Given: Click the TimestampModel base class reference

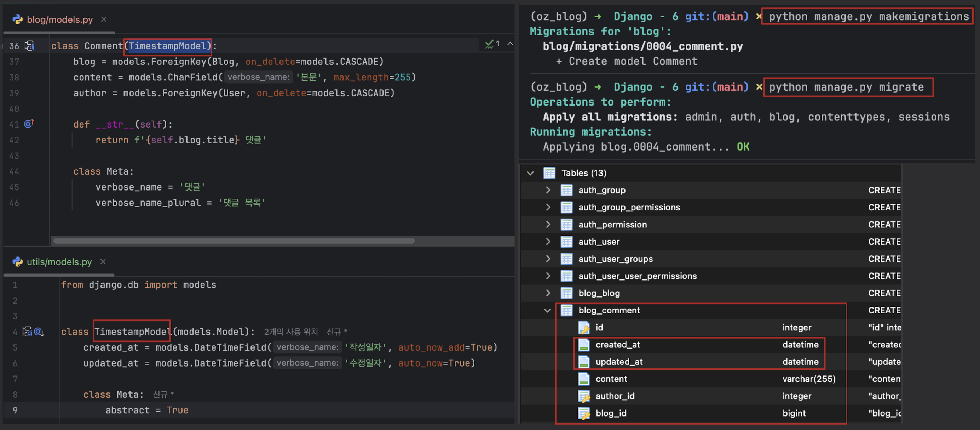Looking at the screenshot, I should pyautogui.click(x=167, y=46).
